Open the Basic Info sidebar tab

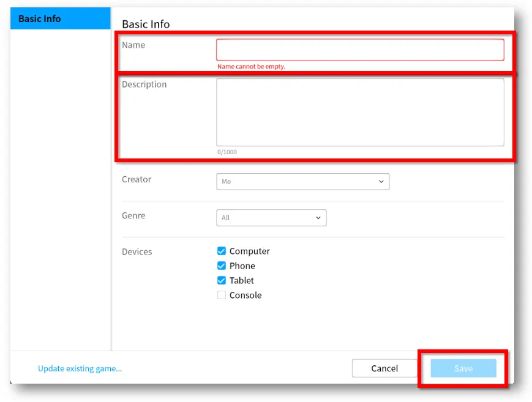click(x=61, y=18)
